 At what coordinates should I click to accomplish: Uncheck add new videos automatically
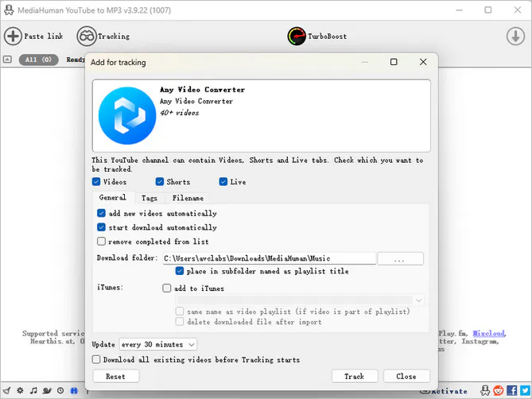coord(101,213)
